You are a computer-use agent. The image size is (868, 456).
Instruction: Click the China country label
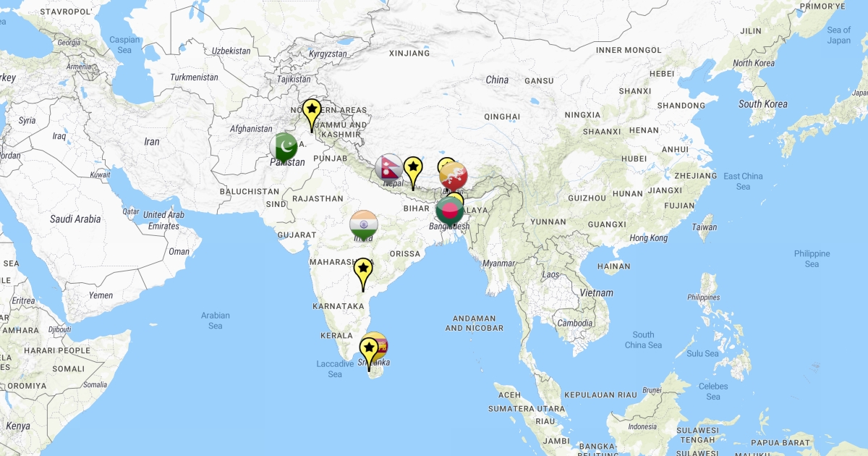coord(497,80)
